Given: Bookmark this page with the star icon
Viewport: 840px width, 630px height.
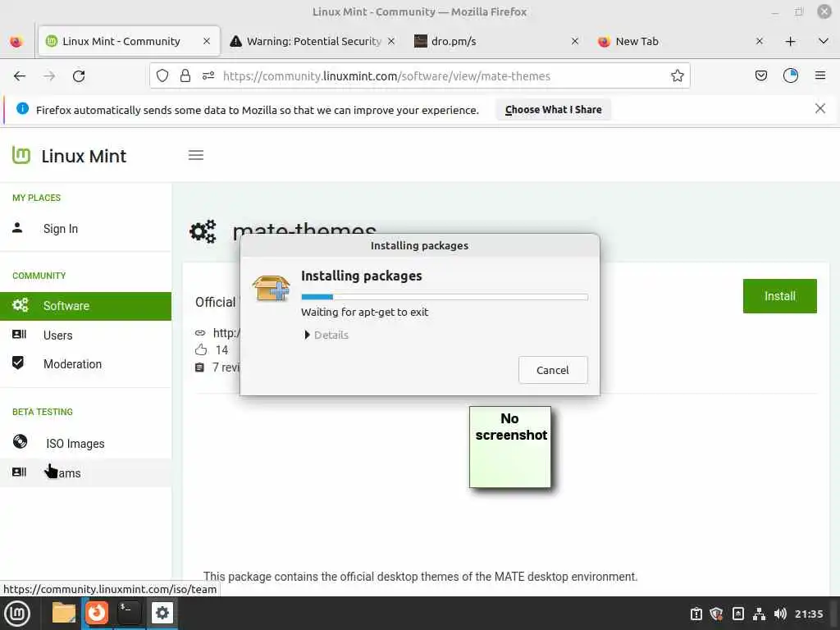Looking at the screenshot, I should (x=677, y=76).
